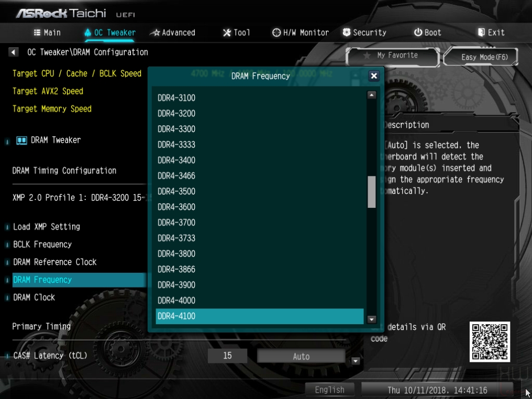Open DRAM Tweaker
Viewport: 532px width, 399px height.
click(56, 140)
